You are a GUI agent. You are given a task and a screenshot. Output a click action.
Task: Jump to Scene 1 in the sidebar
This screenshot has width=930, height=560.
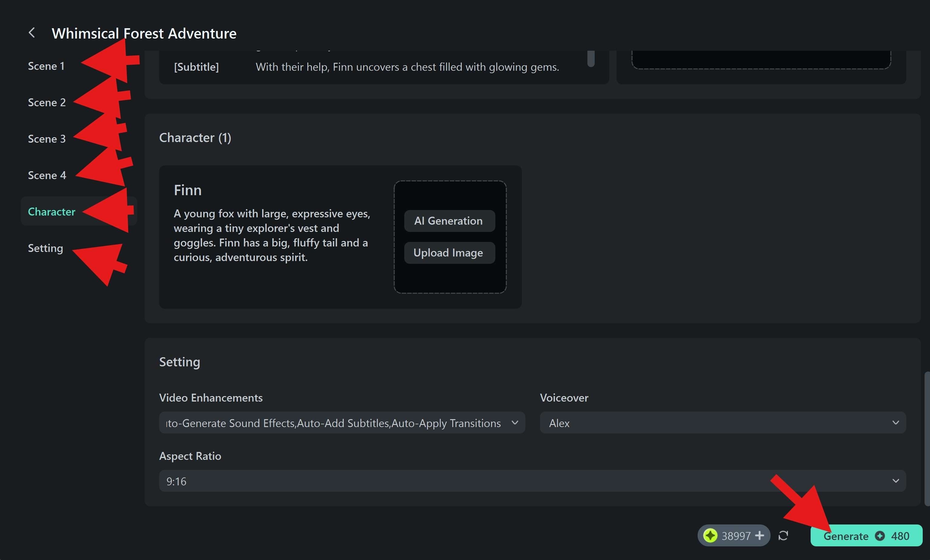46,66
